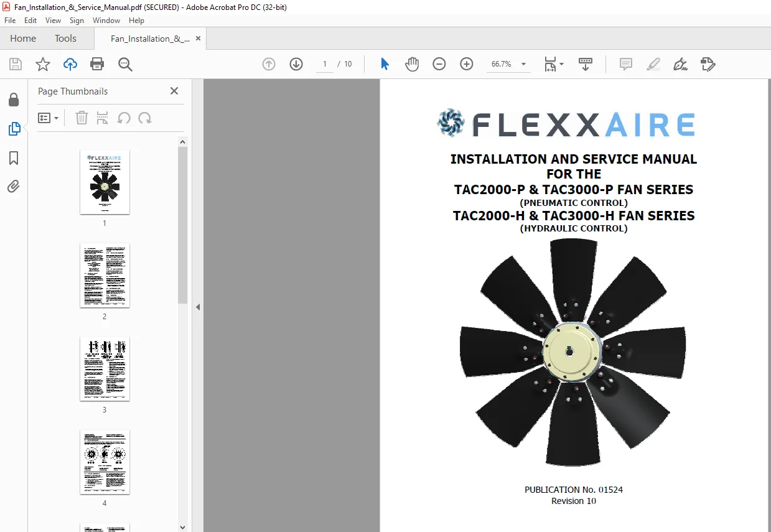Image resolution: width=771 pixels, height=532 pixels.
Task: Open the Find text magnifier tool
Action: (125, 64)
